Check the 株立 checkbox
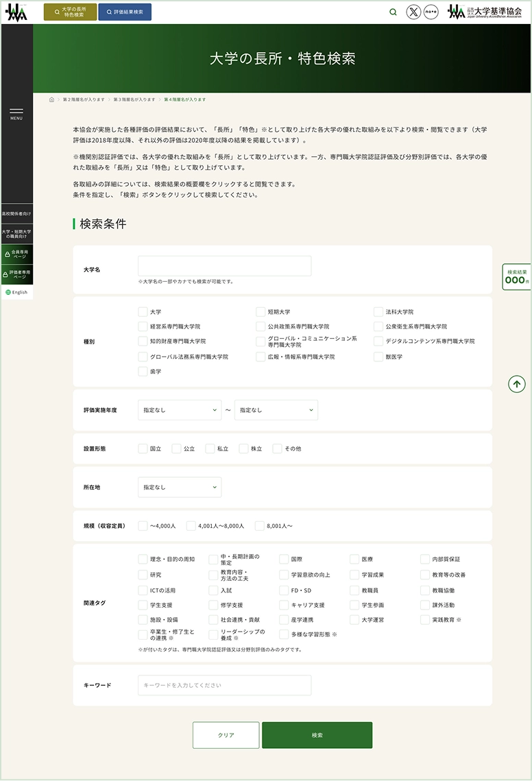The image size is (532, 781). [243, 448]
